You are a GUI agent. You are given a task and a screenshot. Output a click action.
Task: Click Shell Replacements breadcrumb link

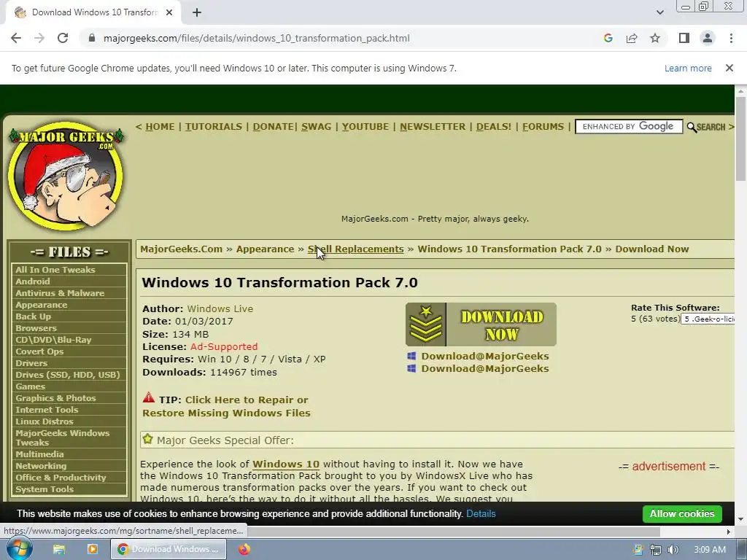pyautogui.click(x=355, y=249)
